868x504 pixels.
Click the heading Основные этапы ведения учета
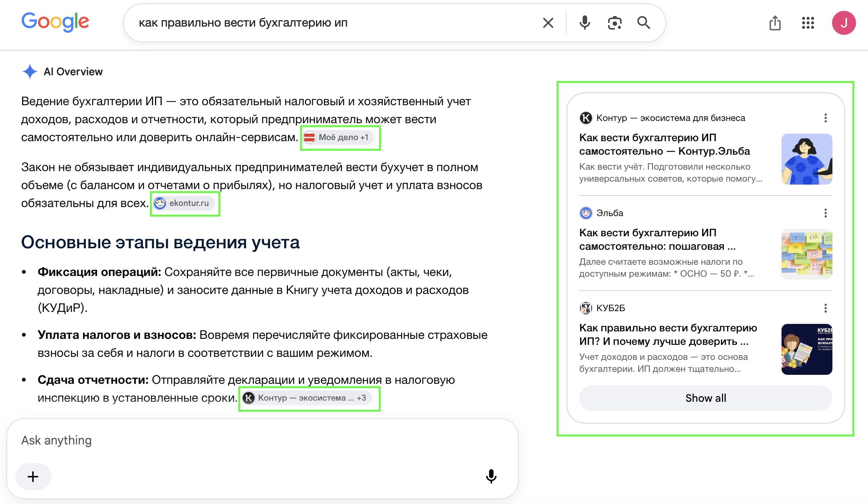point(160,242)
